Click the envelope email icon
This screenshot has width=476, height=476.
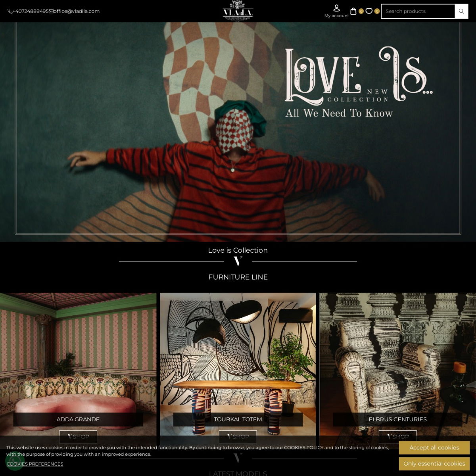click(51, 11)
